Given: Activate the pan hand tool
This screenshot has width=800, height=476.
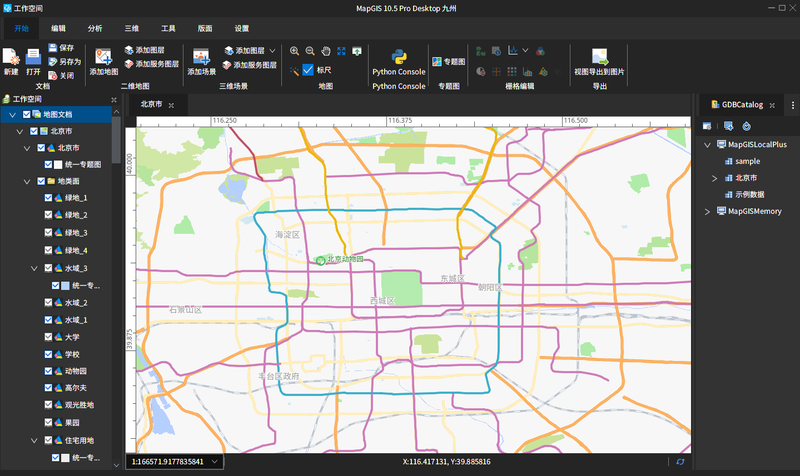Looking at the screenshot, I should click(326, 51).
